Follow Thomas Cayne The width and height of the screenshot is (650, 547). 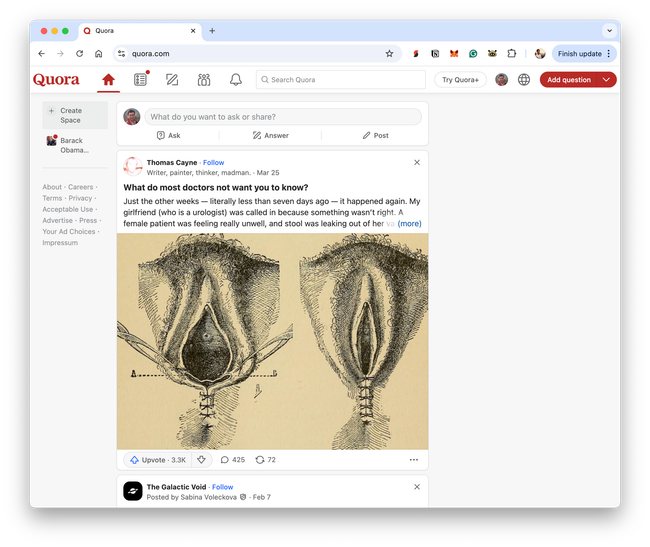point(214,162)
